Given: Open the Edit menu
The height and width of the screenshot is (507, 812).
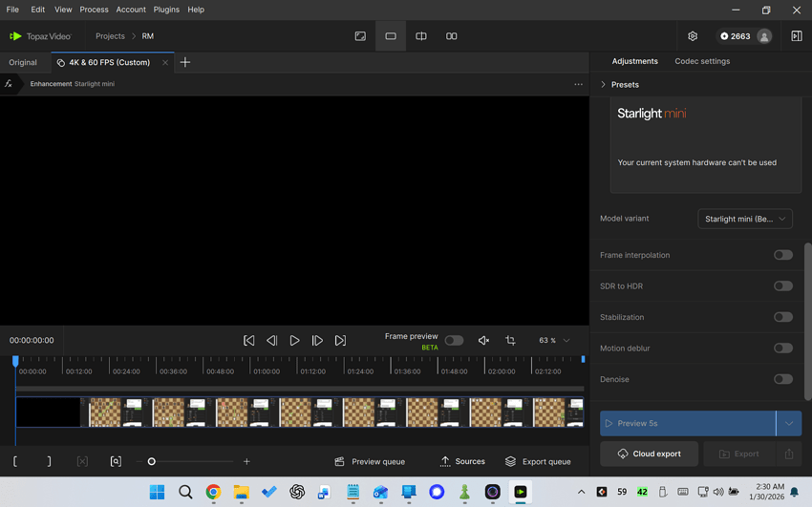Looking at the screenshot, I should [38, 10].
